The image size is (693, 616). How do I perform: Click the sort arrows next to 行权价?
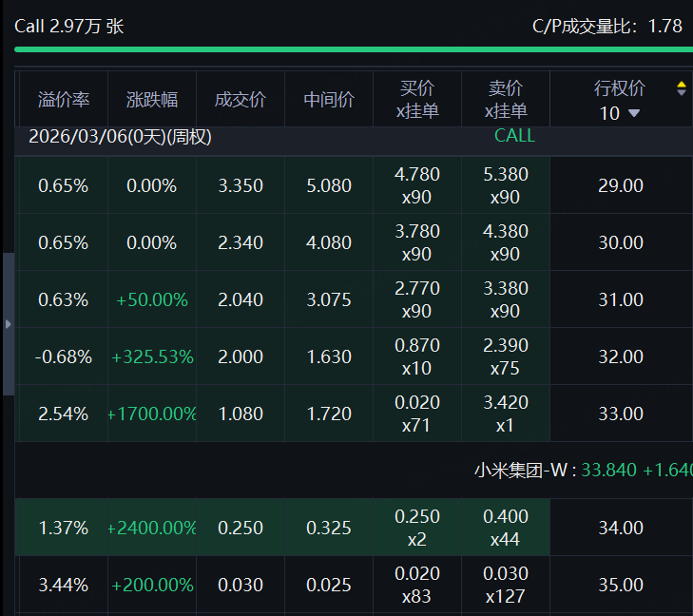tap(681, 88)
